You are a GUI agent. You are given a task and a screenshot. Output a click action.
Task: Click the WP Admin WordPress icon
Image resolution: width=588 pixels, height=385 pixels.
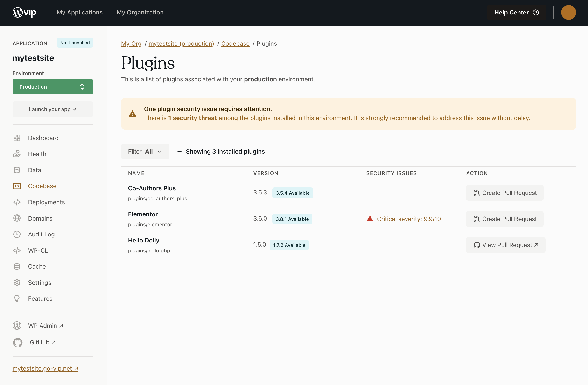17,326
